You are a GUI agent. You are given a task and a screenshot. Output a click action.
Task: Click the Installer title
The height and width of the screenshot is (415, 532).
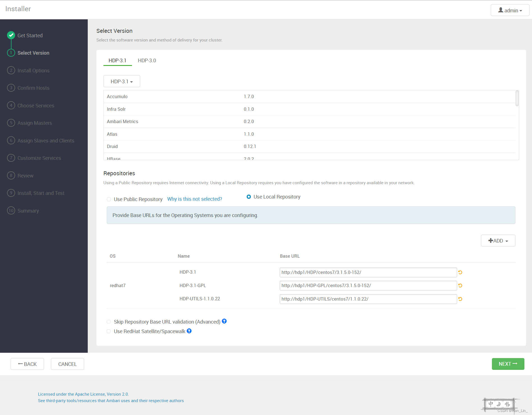(x=18, y=9)
